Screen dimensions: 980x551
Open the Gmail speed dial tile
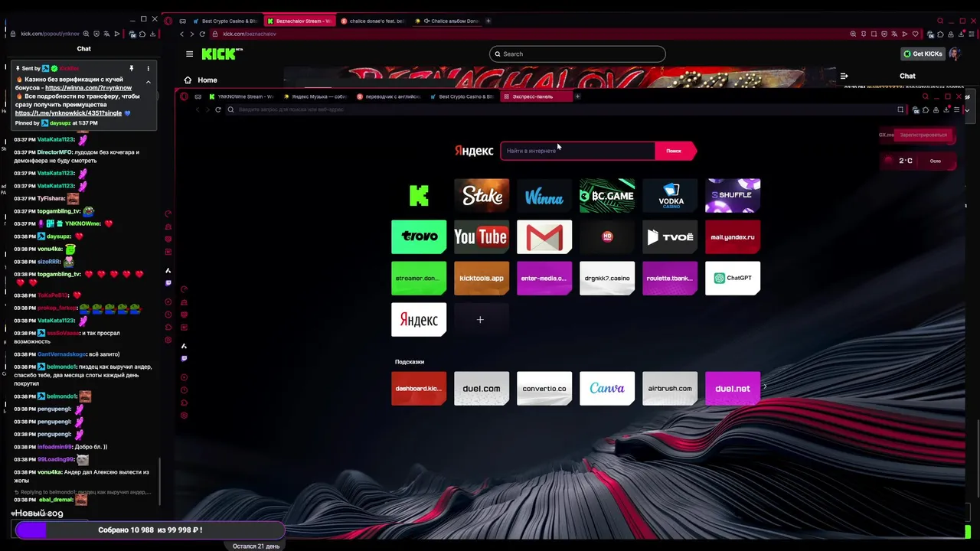[544, 236]
